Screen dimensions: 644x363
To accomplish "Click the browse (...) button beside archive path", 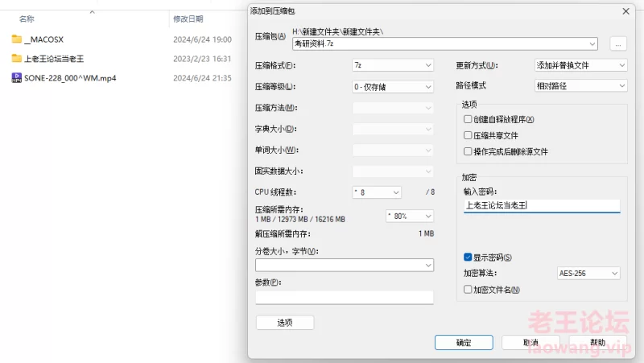I will (x=617, y=44).
